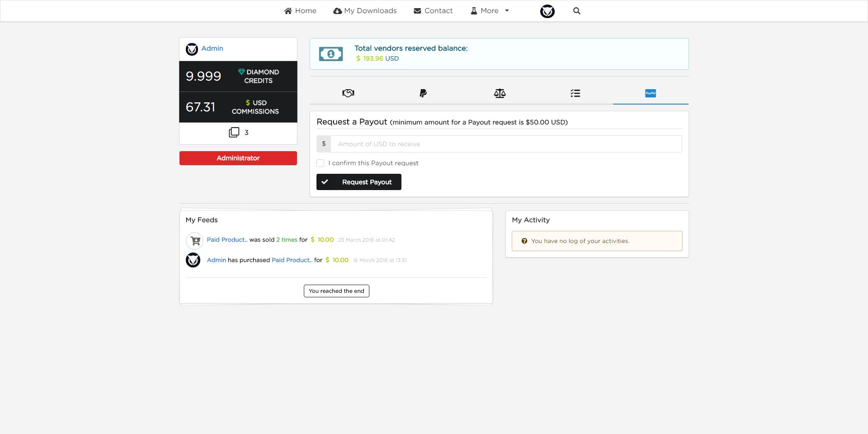Click the 23 March 2018 timestamp
Image resolution: width=868 pixels, height=434 pixels.
click(x=366, y=240)
